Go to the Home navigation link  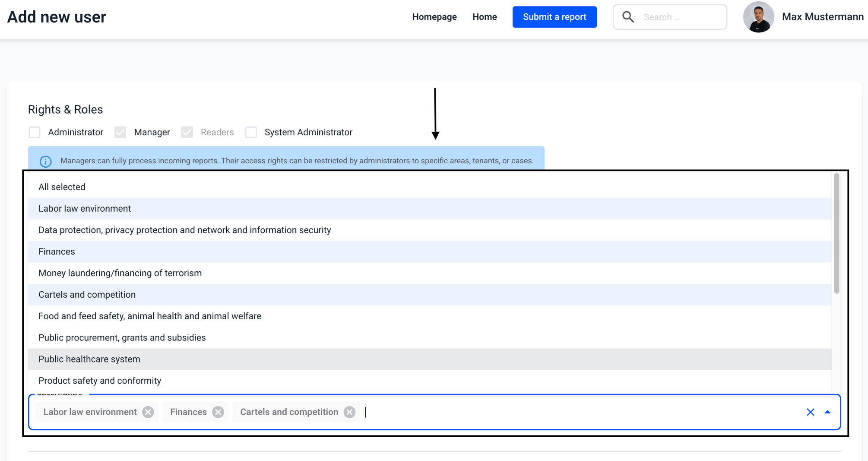coord(485,17)
